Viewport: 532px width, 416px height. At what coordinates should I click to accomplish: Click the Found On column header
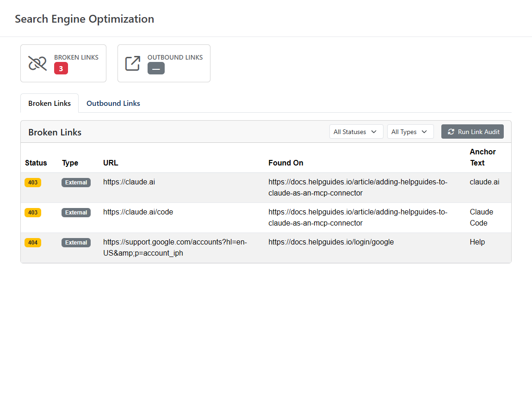[x=286, y=163]
